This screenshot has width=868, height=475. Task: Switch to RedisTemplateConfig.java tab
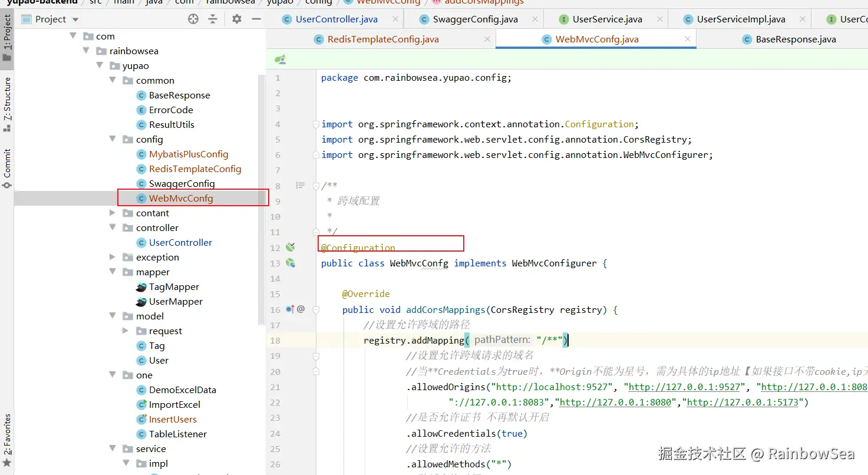tap(383, 39)
